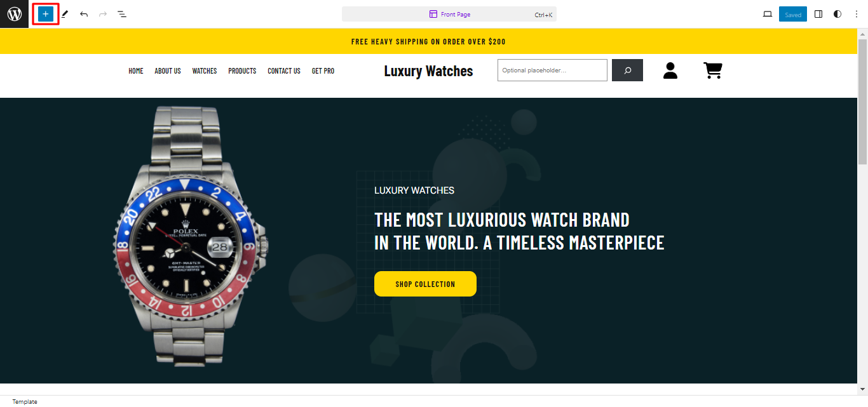The image size is (868, 407).
Task: Click the GET PRO menu link
Action: (x=323, y=71)
